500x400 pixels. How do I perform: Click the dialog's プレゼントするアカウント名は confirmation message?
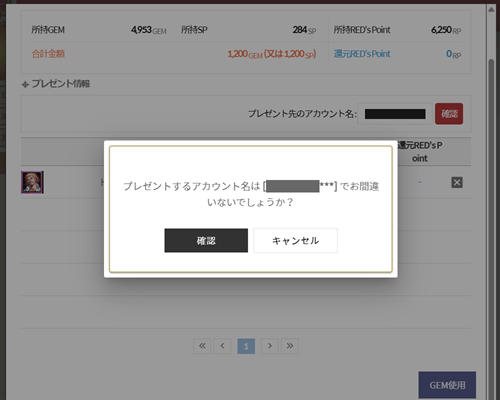point(251,194)
